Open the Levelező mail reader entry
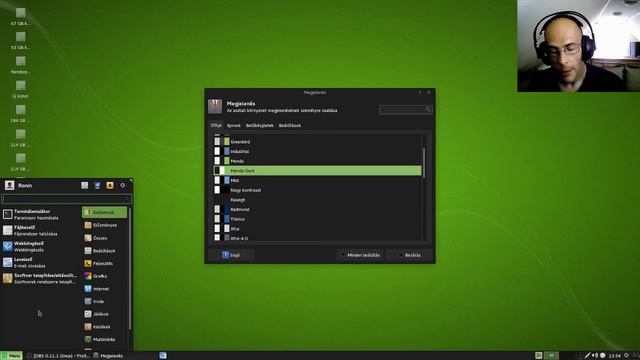 (40, 262)
